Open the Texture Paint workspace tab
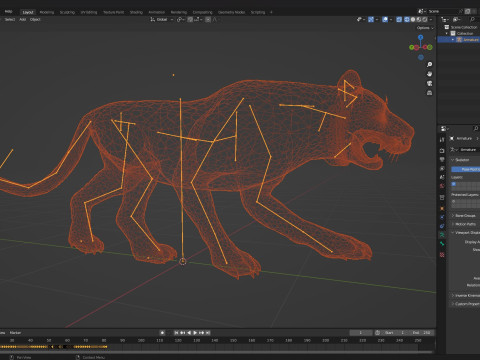The height and width of the screenshot is (360, 480). tap(113, 12)
